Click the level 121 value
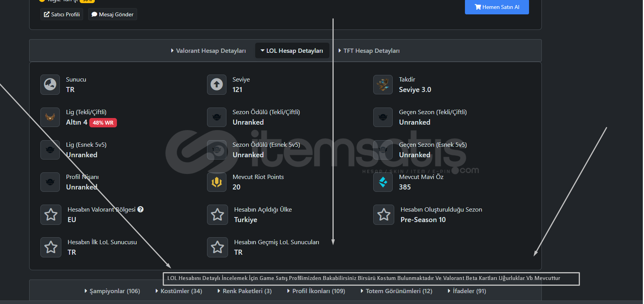Screen dimensions: 644x304 [x=237, y=90]
